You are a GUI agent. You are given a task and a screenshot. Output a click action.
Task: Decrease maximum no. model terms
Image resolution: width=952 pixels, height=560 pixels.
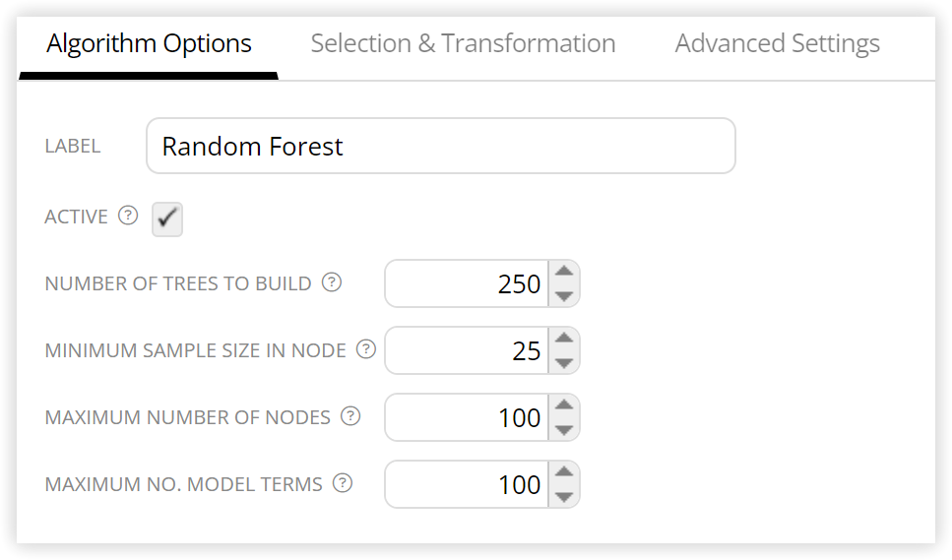564,496
